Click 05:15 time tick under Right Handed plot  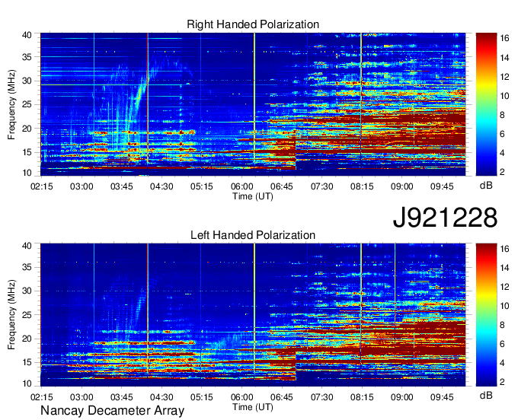[202, 186]
